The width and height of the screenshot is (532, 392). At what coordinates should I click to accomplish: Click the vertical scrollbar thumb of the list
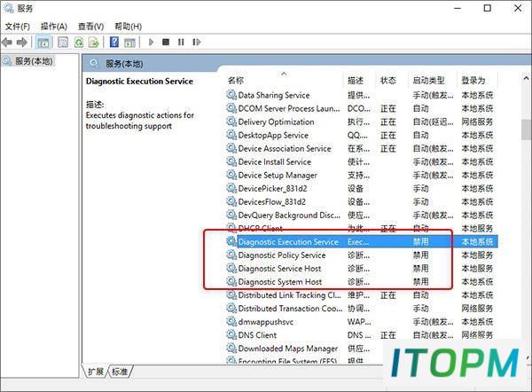(x=526, y=129)
